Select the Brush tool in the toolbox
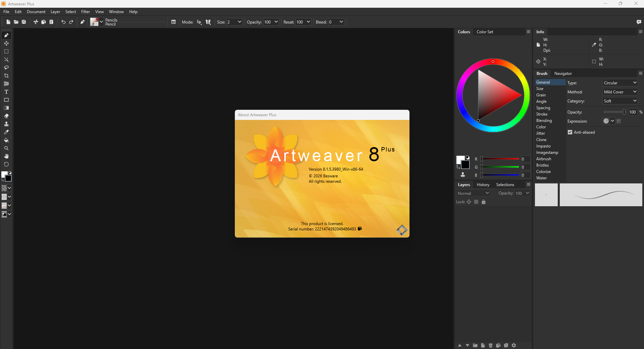Viewport: 644px width, 349px height. point(6,35)
